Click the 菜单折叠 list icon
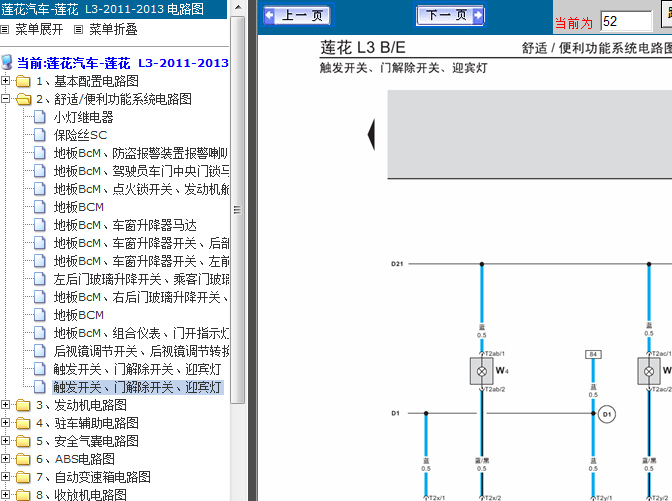This screenshot has width=672, height=501. tap(78, 30)
